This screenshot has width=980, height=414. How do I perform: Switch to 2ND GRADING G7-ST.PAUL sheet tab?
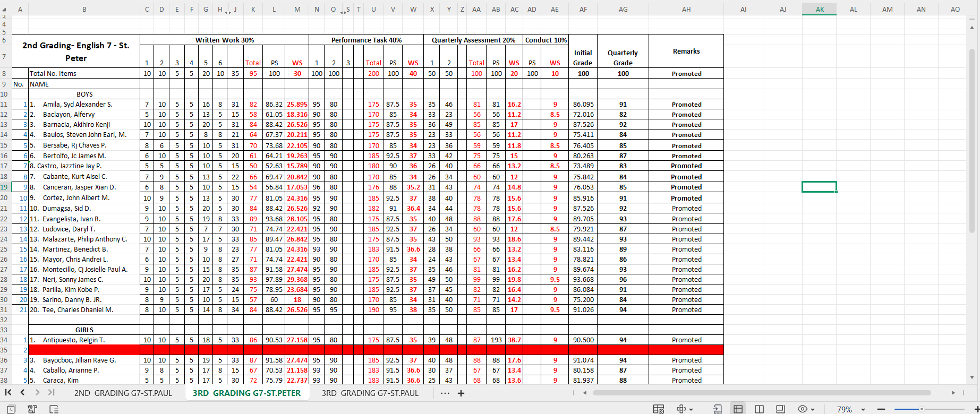tap(123, 393)
